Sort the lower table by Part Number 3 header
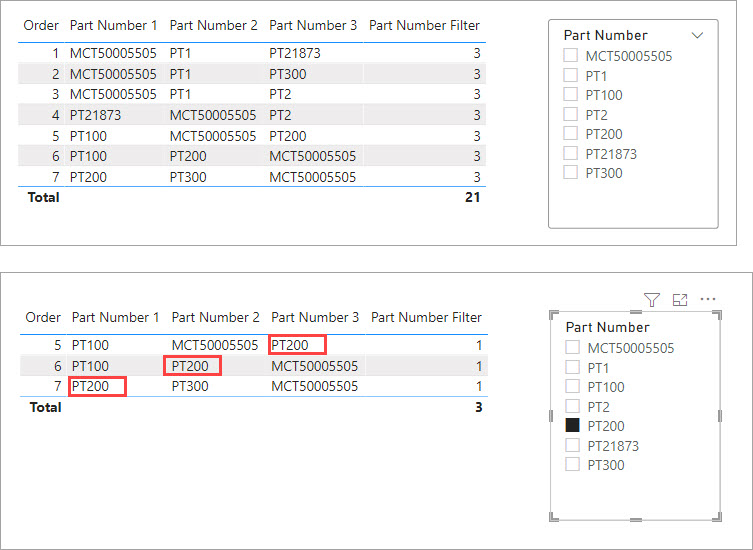Screen dimensions: 753x550 [315, 318]
